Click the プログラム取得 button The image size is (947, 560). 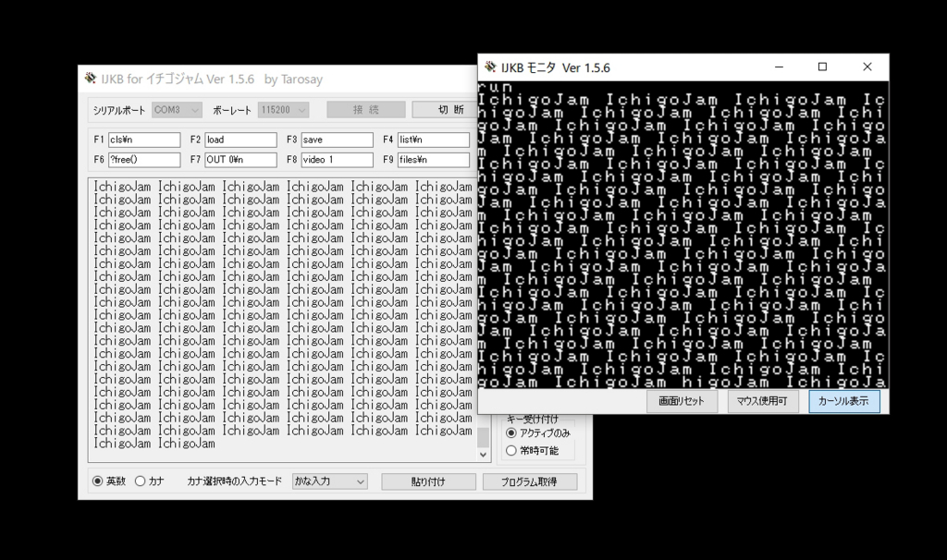[530, 481]
